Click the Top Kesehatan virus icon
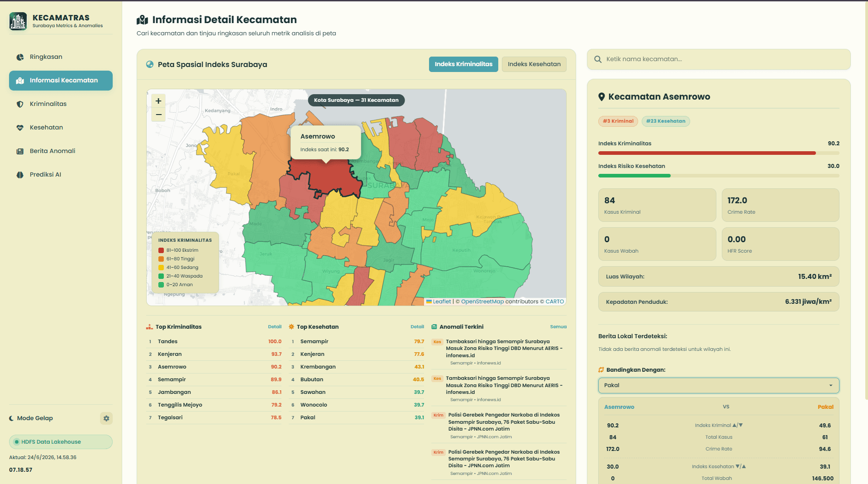Screen dimensions: 868x484 point(291,327)
